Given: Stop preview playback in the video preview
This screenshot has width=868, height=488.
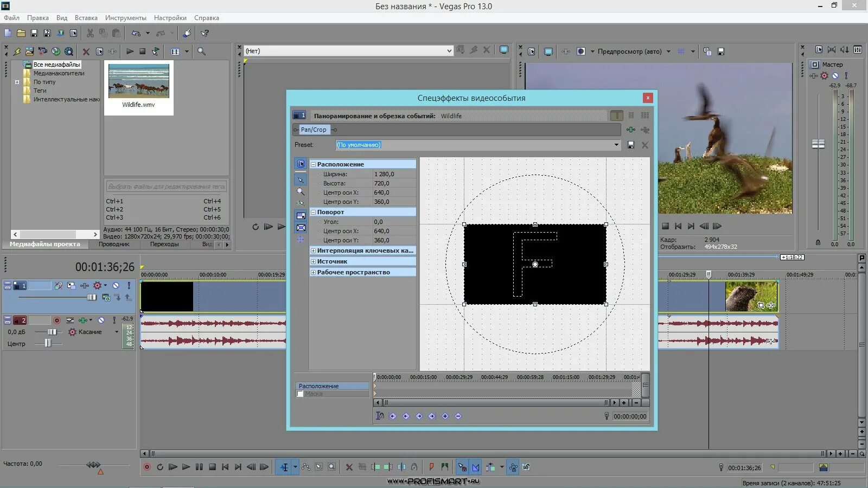Looking at the screenshot, I should pyautogui.click(x=665, y=226).
